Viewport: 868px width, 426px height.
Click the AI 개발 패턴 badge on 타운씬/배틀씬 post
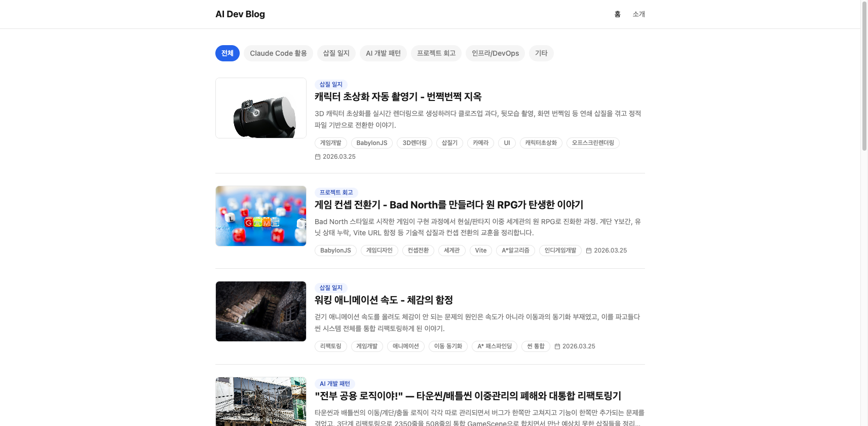point(335,383)
